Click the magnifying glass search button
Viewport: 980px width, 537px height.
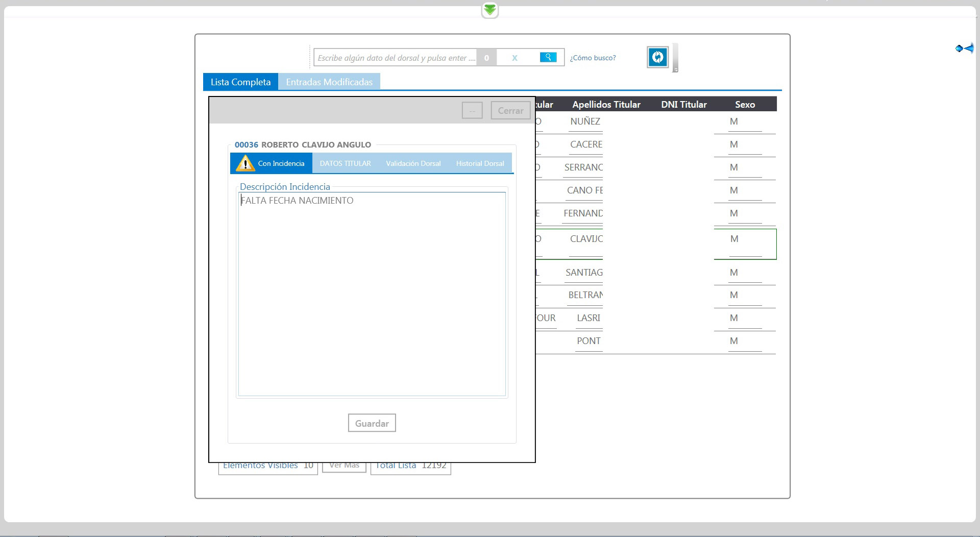tap(548, 57)
